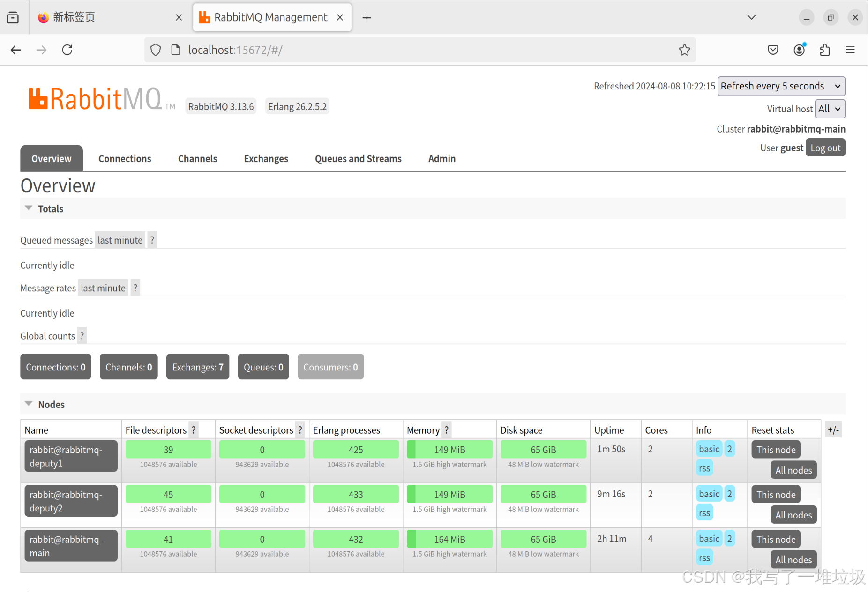This screenshot has width=868, height=592.
Task: Open the Admin tab
Action: 441,158
